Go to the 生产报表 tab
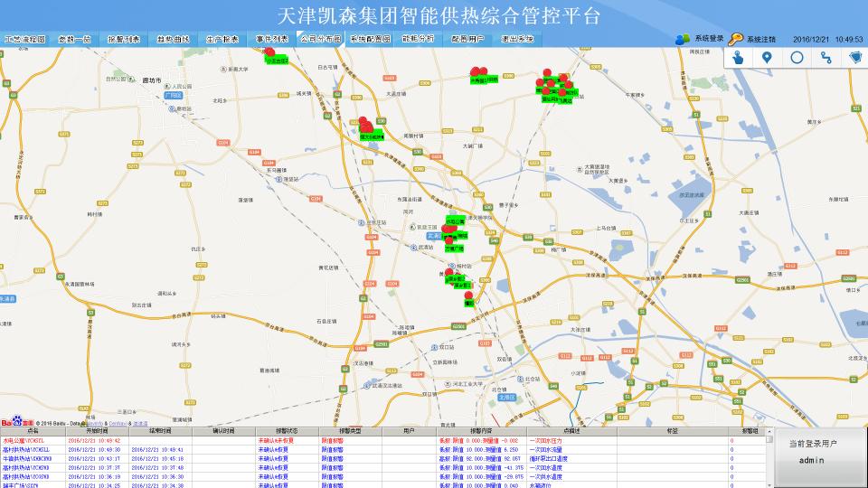 (222, 40)
